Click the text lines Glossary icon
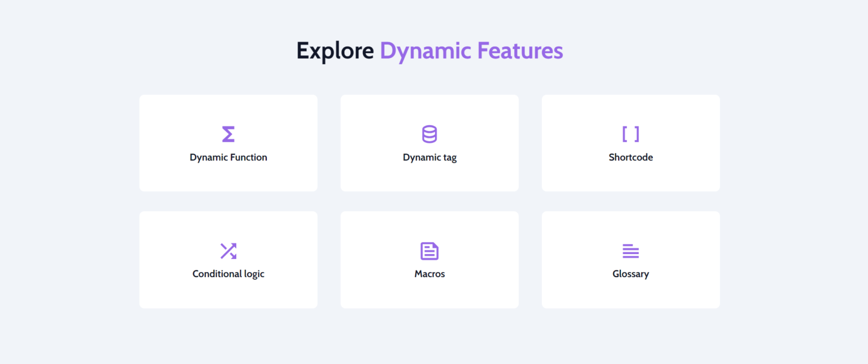 [x=631, y=251]
